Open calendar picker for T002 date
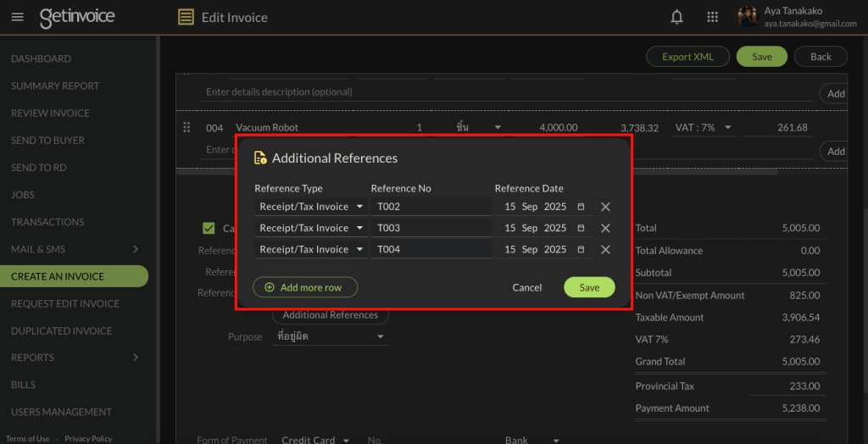Image resolution: width=868 pixels, height=444 pixels. coord(581,207)
